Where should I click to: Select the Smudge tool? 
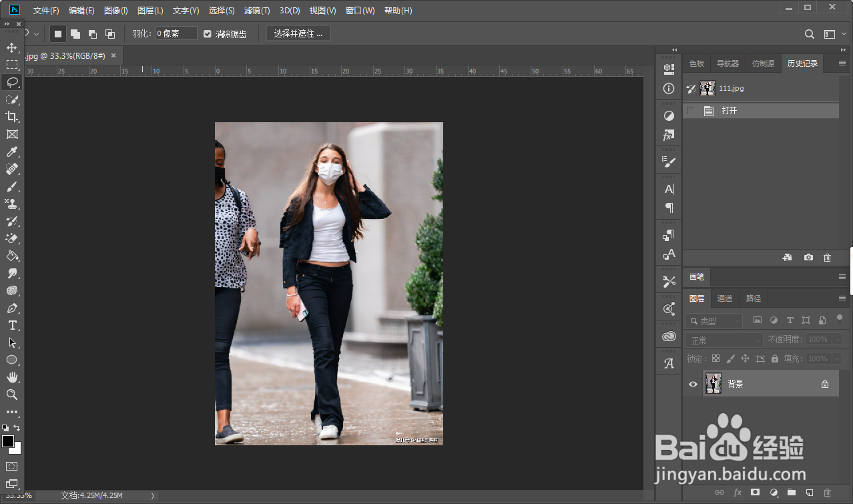(x=12, y=273)
